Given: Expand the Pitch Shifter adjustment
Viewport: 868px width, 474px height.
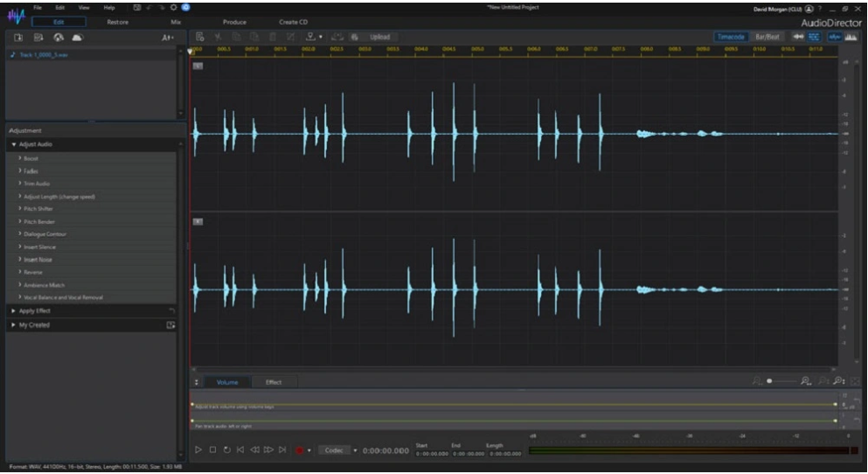Looking at the screenshot, I should click(91, 209).
